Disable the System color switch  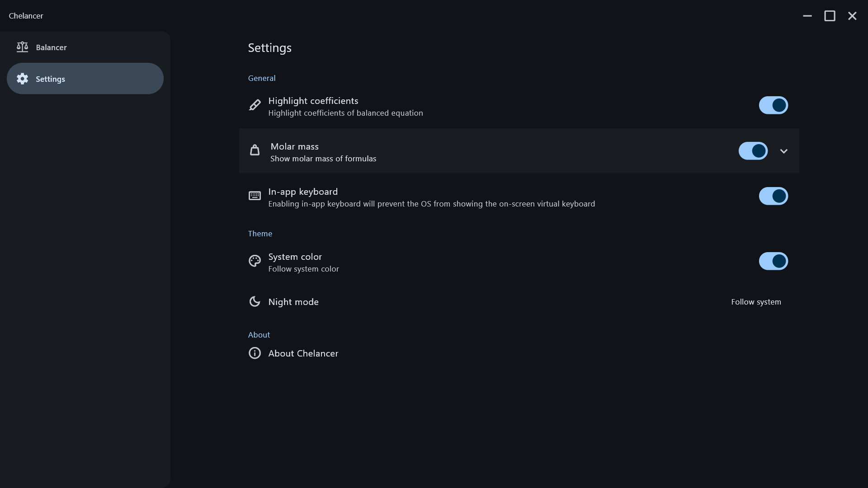click(773, 261)
